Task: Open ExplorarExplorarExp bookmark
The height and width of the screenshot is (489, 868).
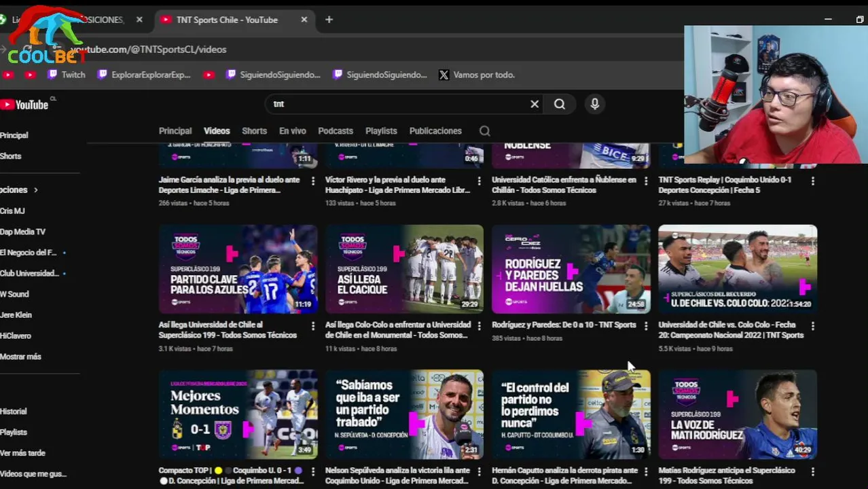Action: pyautogui.click(x=144, y=75)
